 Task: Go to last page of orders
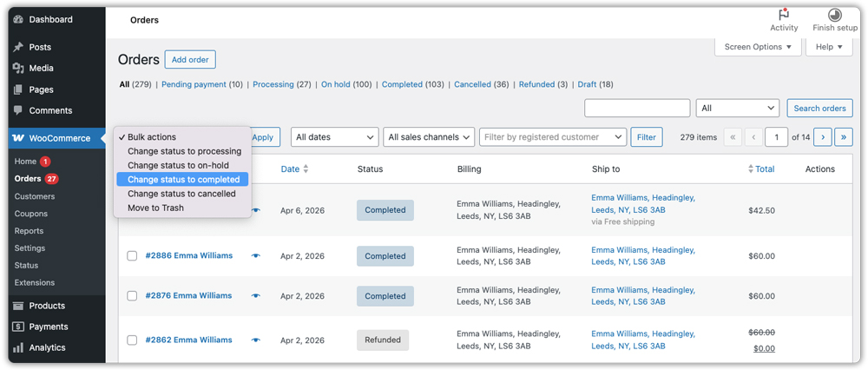[844, 137]
